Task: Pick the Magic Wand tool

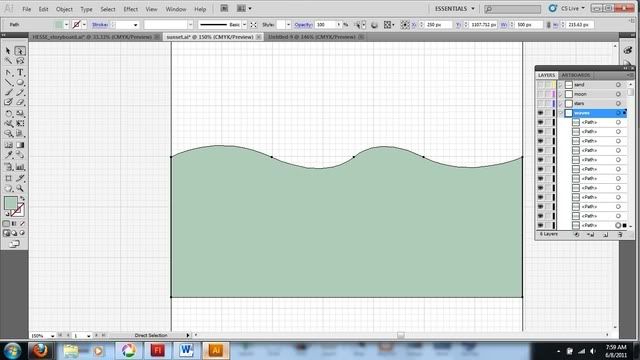Action: click(x=8, y=61)
